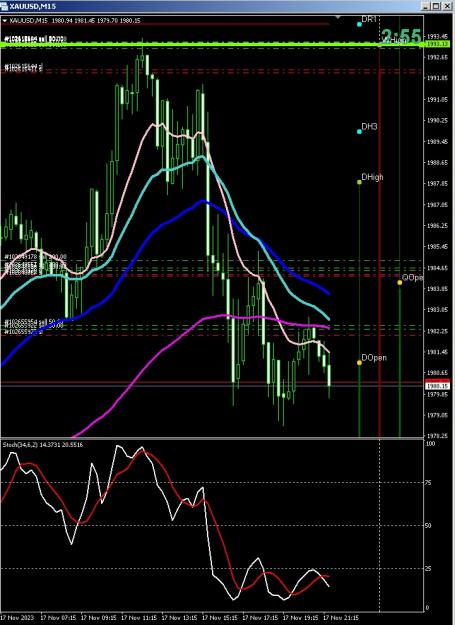Screen dimensions: 455x625
Task: Expand the one-click trading arrow beside XAUUSD,M15
Action: coord(5,20)
